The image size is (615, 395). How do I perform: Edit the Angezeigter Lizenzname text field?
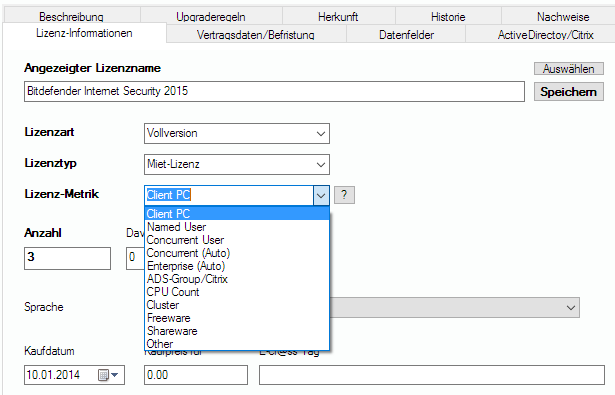tap(274, 91)
